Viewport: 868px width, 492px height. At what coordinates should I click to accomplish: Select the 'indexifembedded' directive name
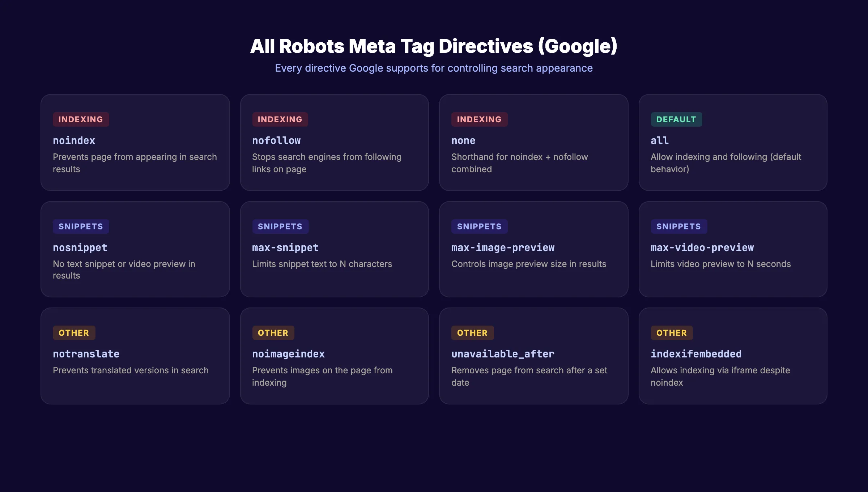pos(696,354)
